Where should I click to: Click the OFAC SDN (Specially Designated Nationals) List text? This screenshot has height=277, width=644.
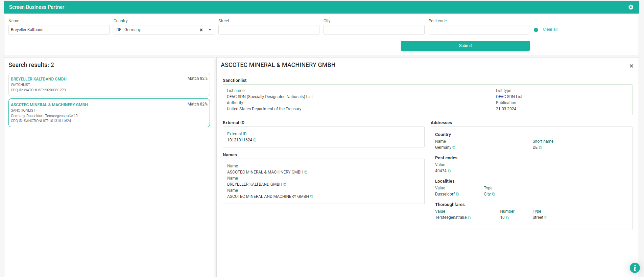tap(270, 97)
